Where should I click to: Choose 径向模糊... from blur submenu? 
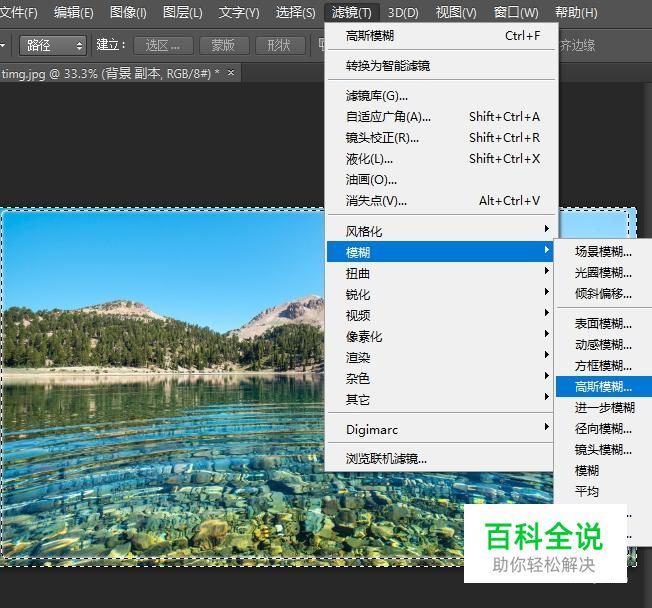point(604,428)
